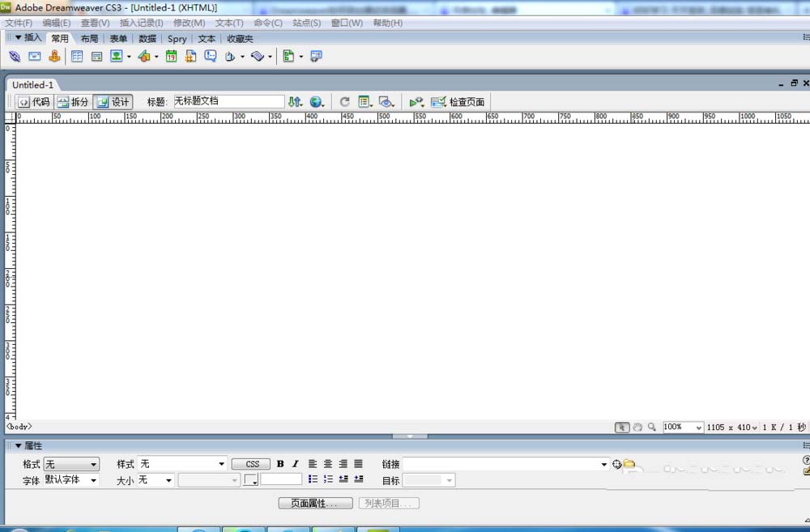Image resolution: width=810 pixels, height=532 pixels.
Task: Open the 编辑(E) menu
Action: (x=57, y=23)
